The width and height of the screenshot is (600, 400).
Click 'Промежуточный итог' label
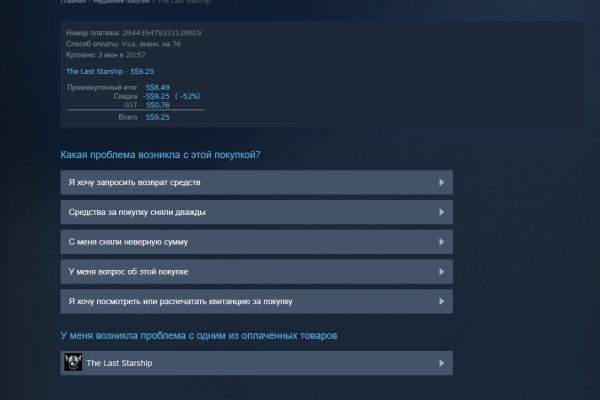pyautogui.click(x=102, y=87)
